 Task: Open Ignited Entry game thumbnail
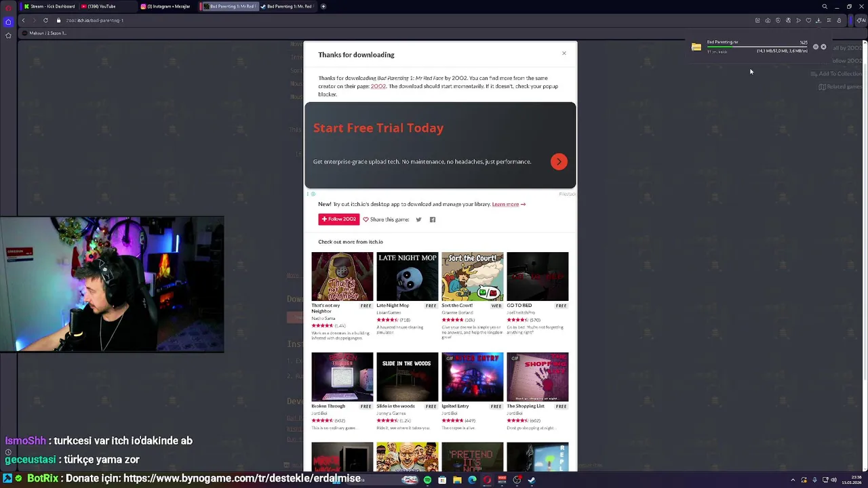473,377
